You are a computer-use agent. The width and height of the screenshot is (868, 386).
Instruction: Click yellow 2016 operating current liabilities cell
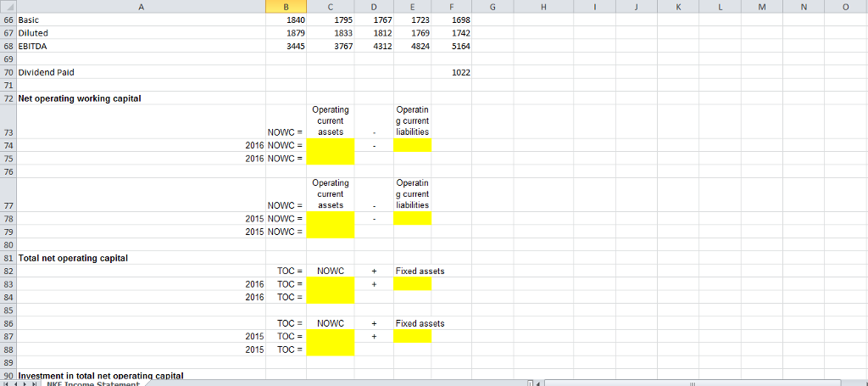tap(413, 145)
